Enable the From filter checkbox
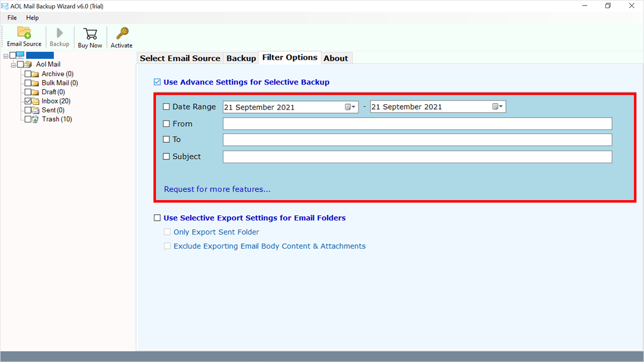This screenshot has height=362, width=644. (x=167, y=124)
